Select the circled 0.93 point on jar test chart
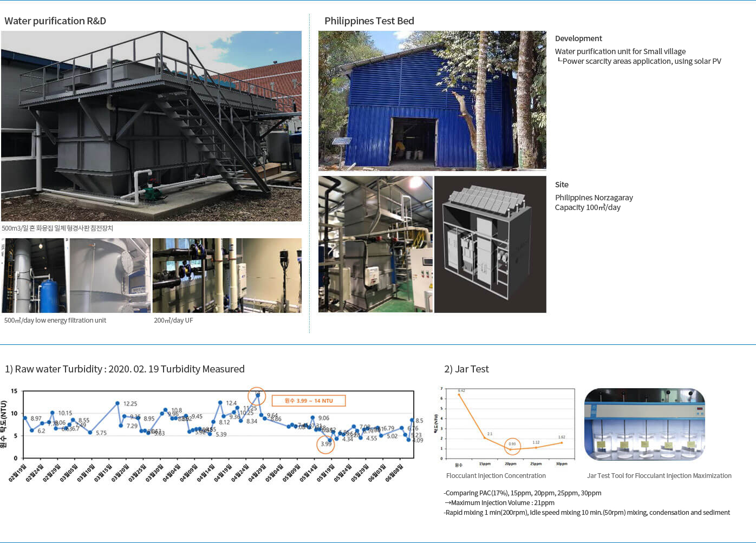Viewport: 756px width, 543px height. [512, 447]
